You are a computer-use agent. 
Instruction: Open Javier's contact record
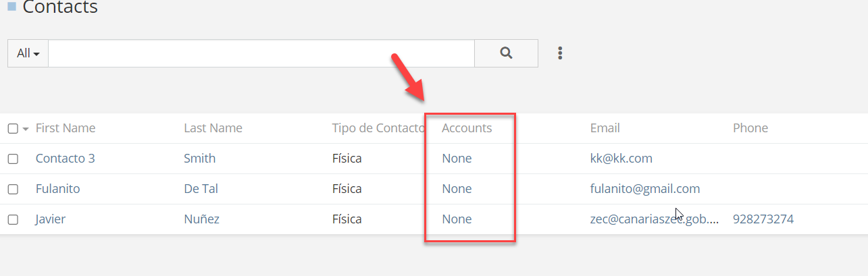coord(51,219)
